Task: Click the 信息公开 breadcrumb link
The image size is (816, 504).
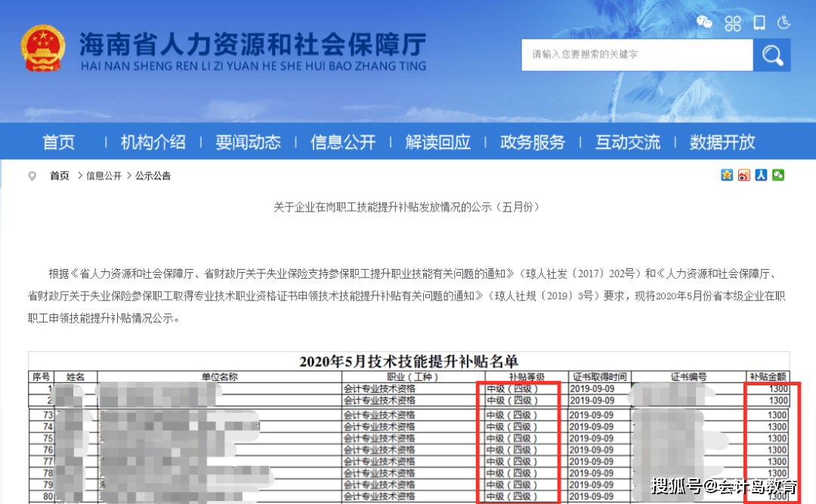Action: point(104,176)
